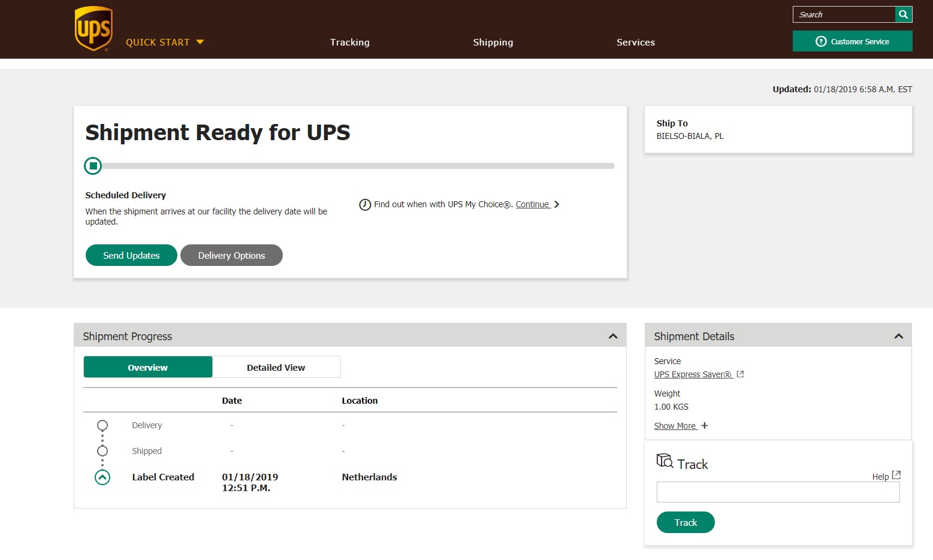The height and width of the screenshot is (560, 933).
Task: Switch to Detailed View tab
Action: [x=276, y=367]
